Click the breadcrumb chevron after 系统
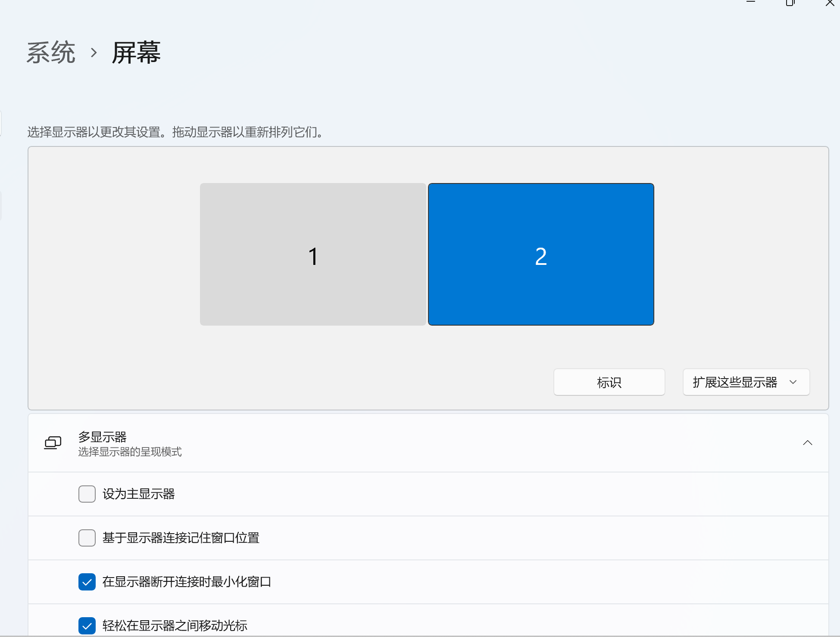Viewport: 840px width, 637px height. click(94, 53)
